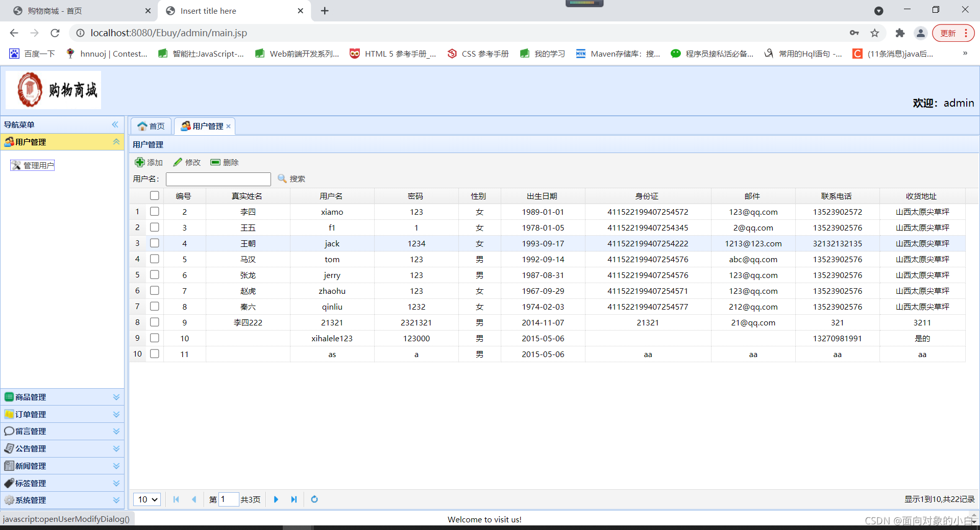
Task: Click the 购物商城 logo image
Action: (x=54, y=90)
